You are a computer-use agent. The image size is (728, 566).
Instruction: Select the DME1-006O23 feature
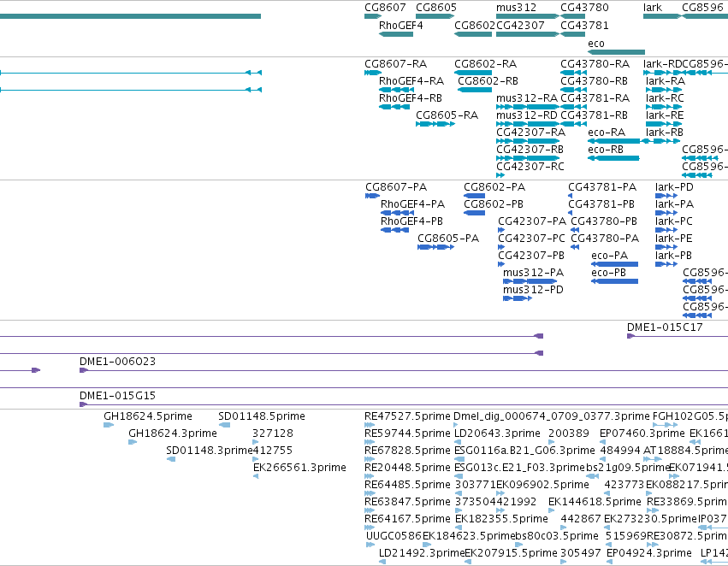point(404,370)
